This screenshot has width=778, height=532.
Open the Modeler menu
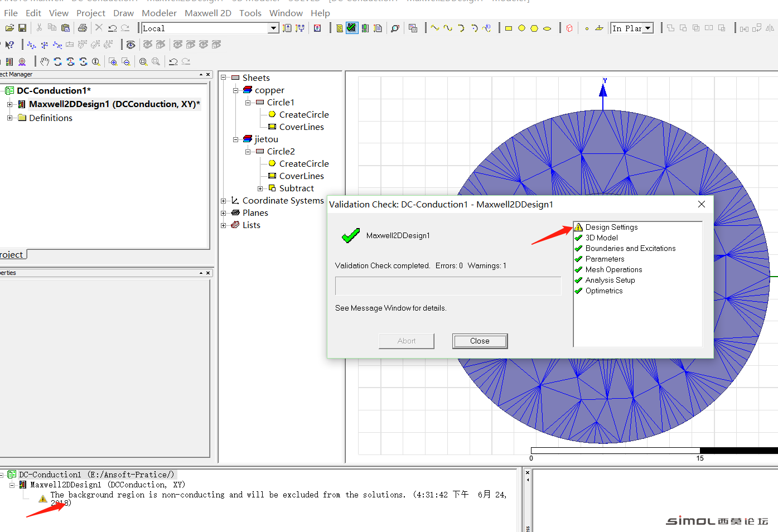point(159,13)
